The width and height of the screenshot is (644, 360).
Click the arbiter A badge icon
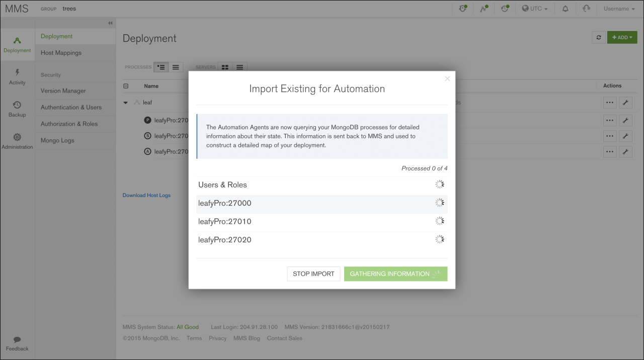click(147, 151)
